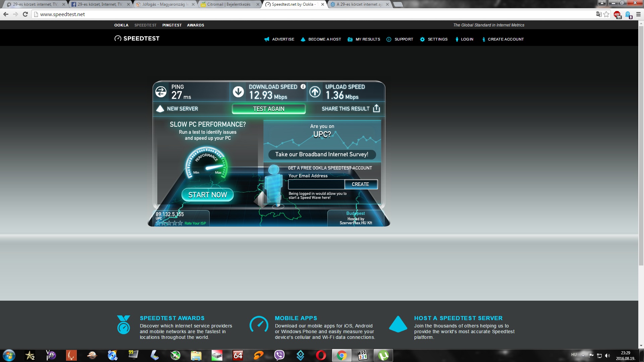
Task: Click the ISP star rating
Action: (169, 223)
